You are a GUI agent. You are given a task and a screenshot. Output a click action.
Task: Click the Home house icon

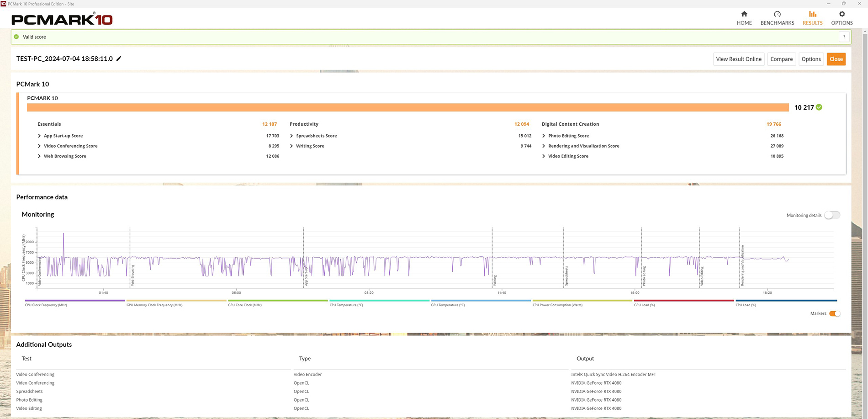point(744,14)
